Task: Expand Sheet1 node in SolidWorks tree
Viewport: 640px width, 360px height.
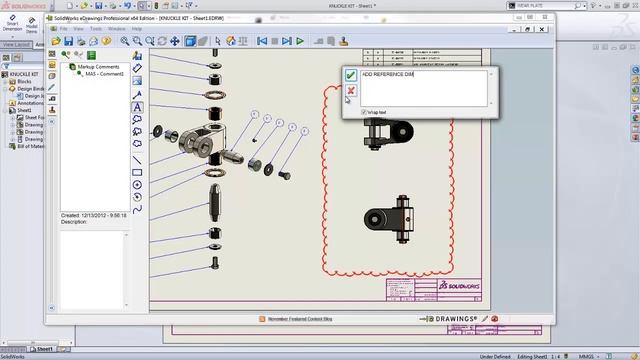Action: [5, 111]
